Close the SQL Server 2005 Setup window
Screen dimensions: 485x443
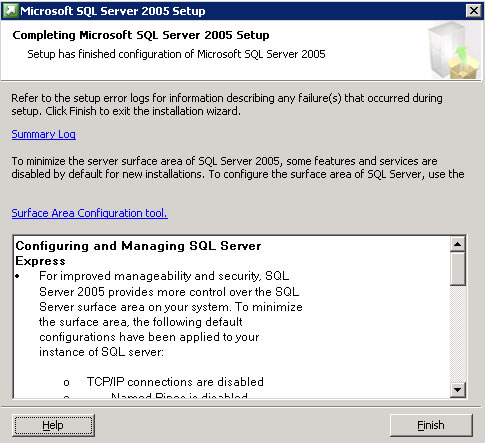pos(473,11)
